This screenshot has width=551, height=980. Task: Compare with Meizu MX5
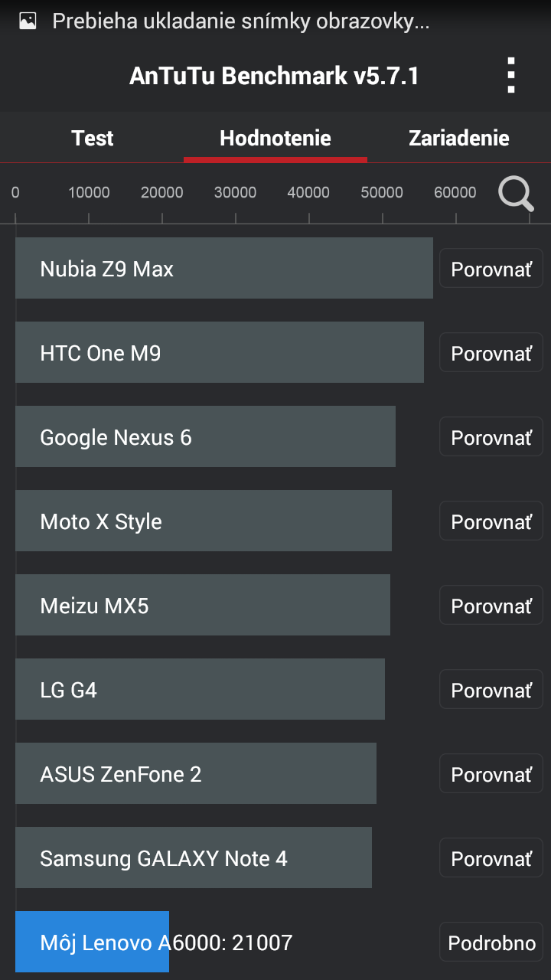click(491, 606)
